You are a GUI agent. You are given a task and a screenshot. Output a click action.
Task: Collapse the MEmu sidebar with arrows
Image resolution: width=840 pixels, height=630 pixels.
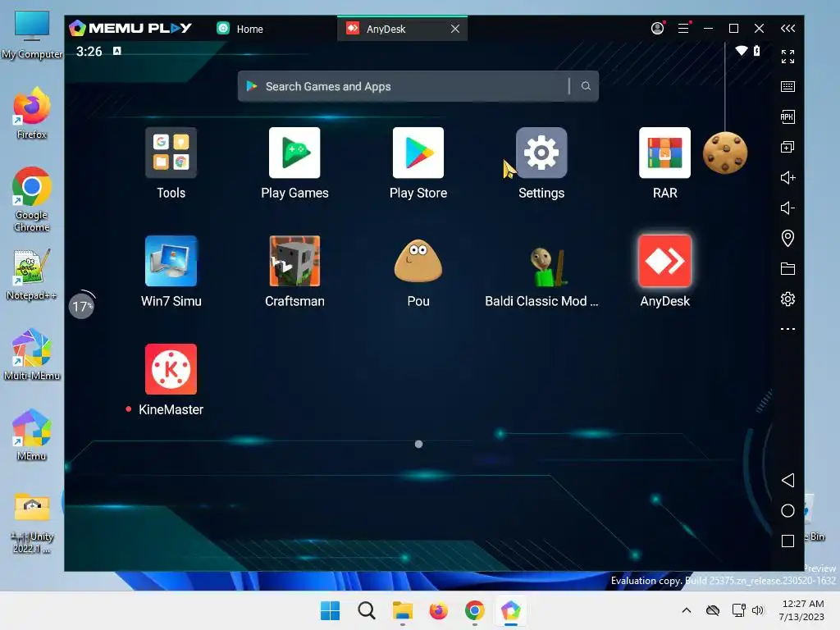787,29
